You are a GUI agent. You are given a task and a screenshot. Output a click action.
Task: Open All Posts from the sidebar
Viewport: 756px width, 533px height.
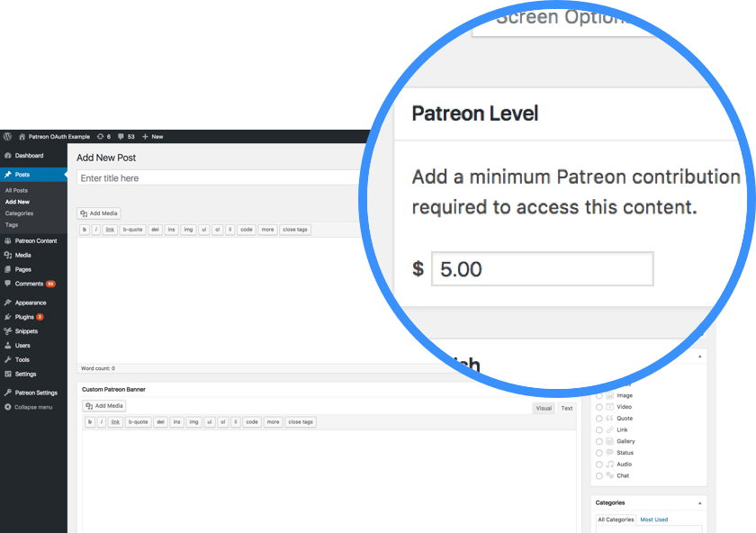click(16, 190)
